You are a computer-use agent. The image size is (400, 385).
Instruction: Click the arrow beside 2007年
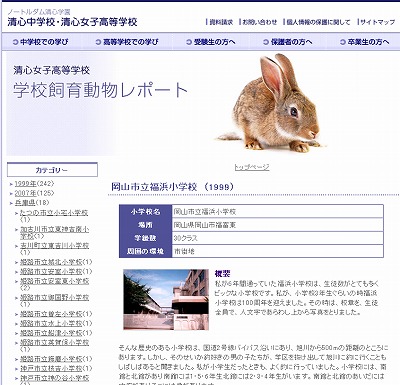(11, 193)
